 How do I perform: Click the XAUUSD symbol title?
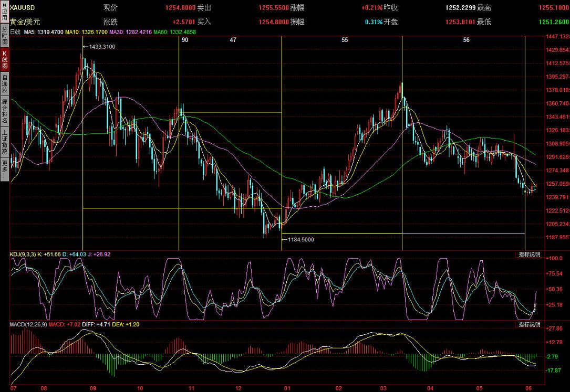22,8
